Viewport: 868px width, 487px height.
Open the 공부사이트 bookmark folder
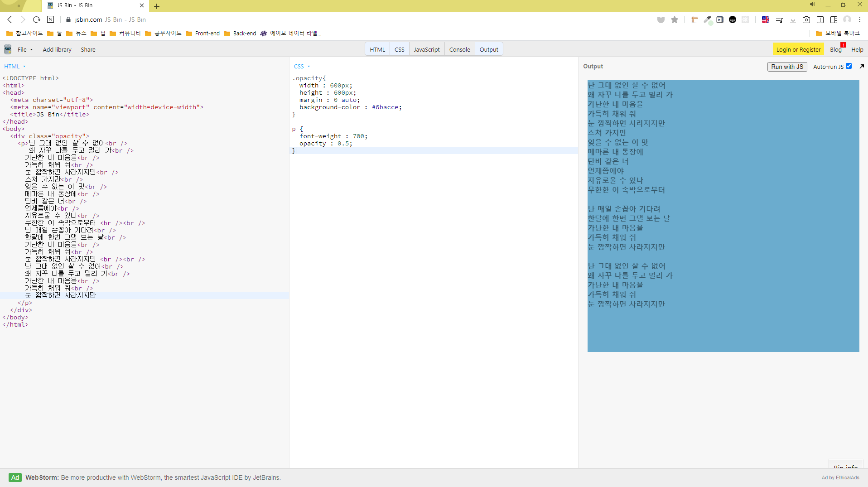point(163,33)
